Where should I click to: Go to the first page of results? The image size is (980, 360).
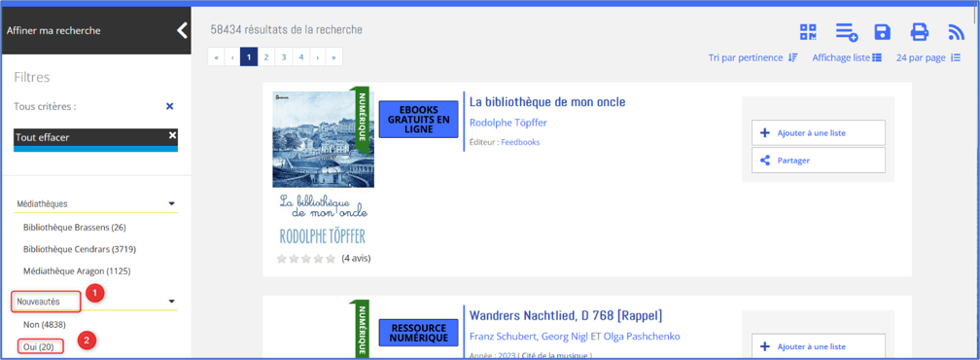point(216,56)
